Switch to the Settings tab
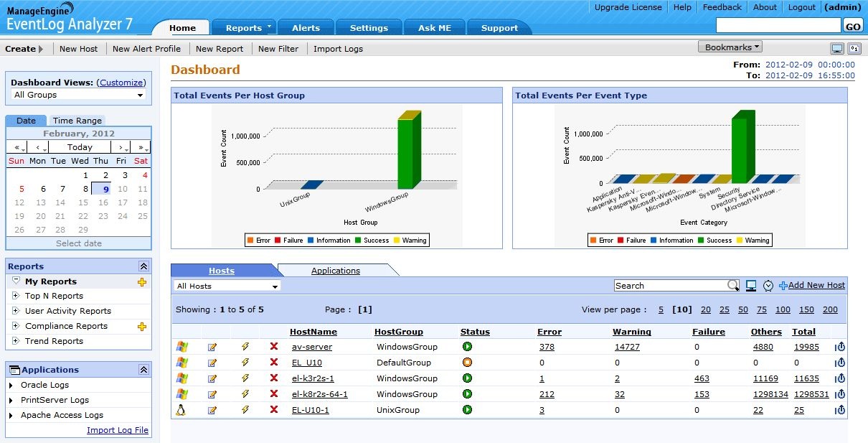Screen dimensions: 868x443 pyautogui.click(x=369, y=28)
